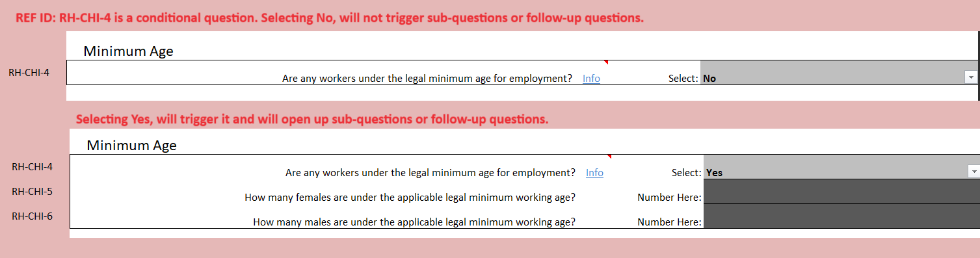Open the Info link beside the No selection

click(x=591, y=79)
